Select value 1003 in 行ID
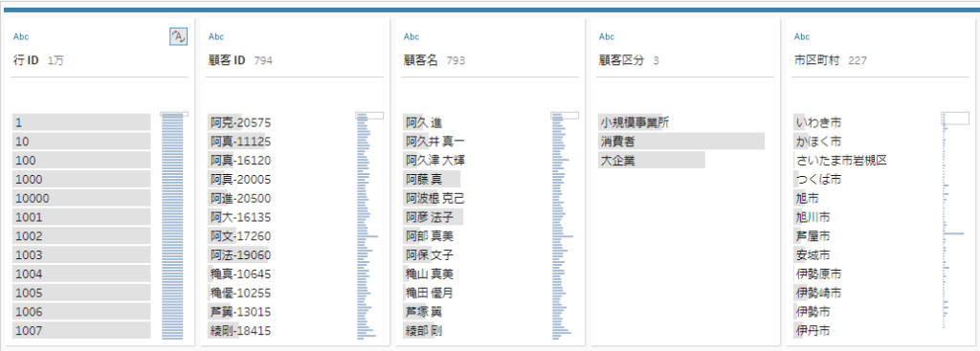980x351 pixels. (x=81, y=254)
